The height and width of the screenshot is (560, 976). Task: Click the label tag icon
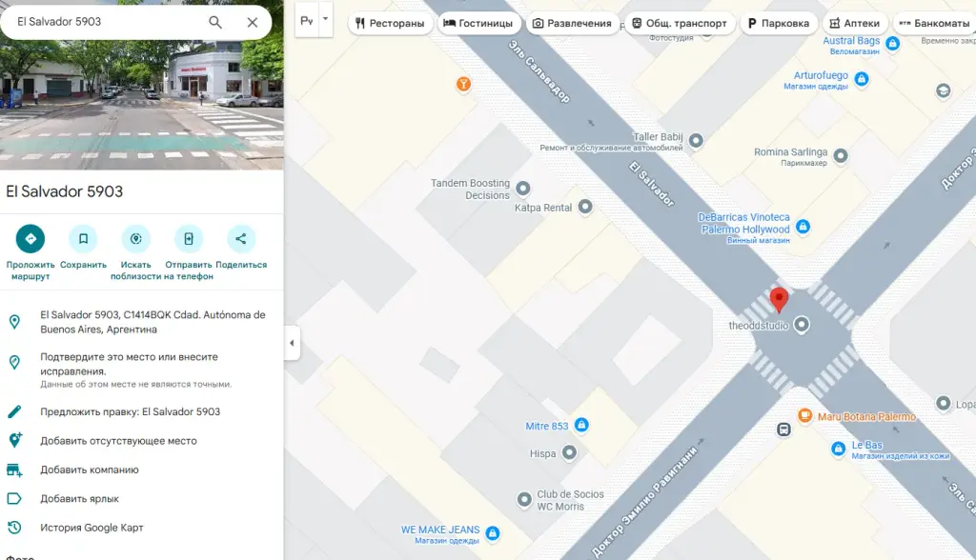point(14,499)
